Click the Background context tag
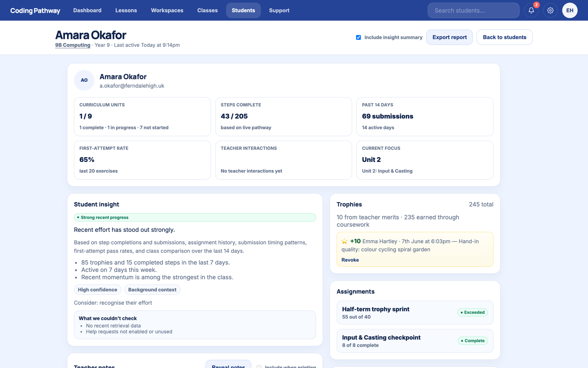Screen dimensions: 588x368 click(152, 290)
